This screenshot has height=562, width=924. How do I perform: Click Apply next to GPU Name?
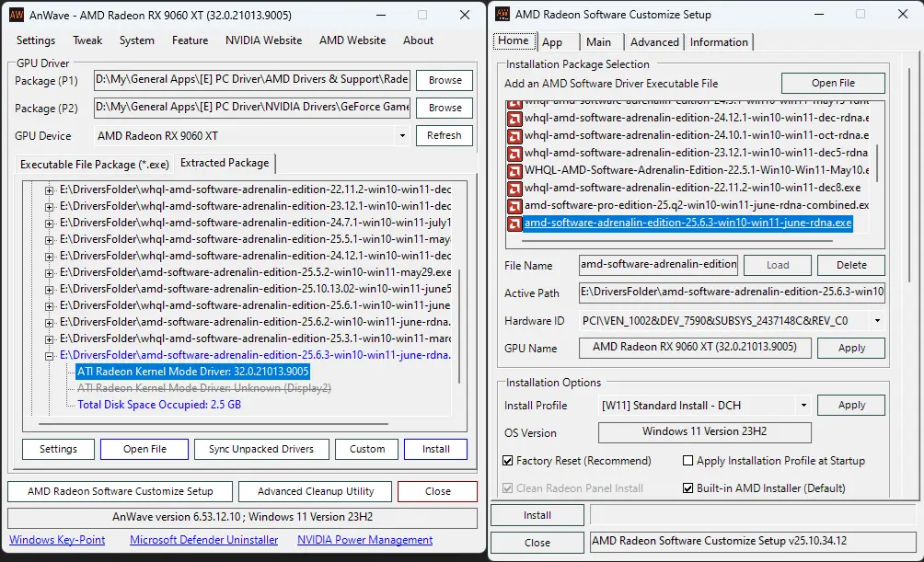tap(851, 348)
